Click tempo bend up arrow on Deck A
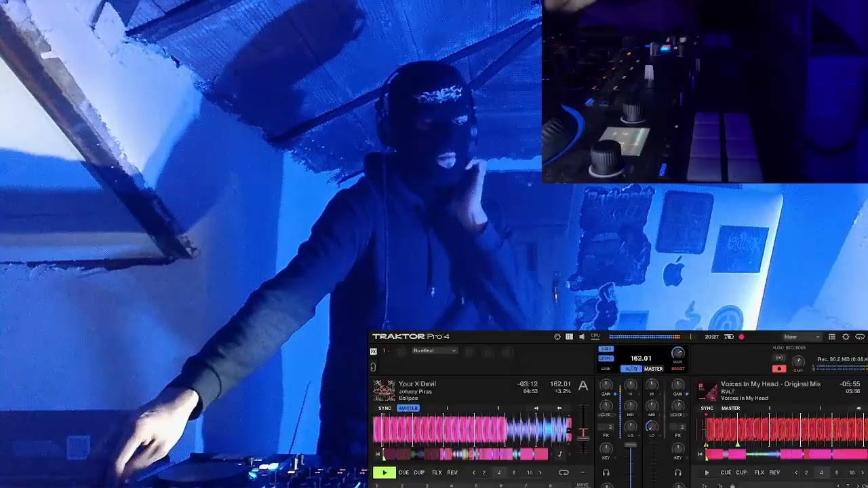The height and width of the screenshot is (488, 868). [x=559, y=408]
